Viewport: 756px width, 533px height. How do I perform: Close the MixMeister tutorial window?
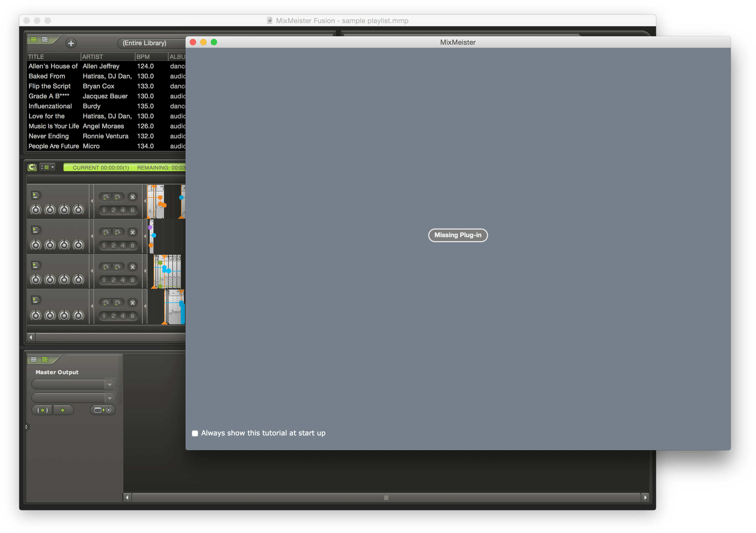pos(193,42)
